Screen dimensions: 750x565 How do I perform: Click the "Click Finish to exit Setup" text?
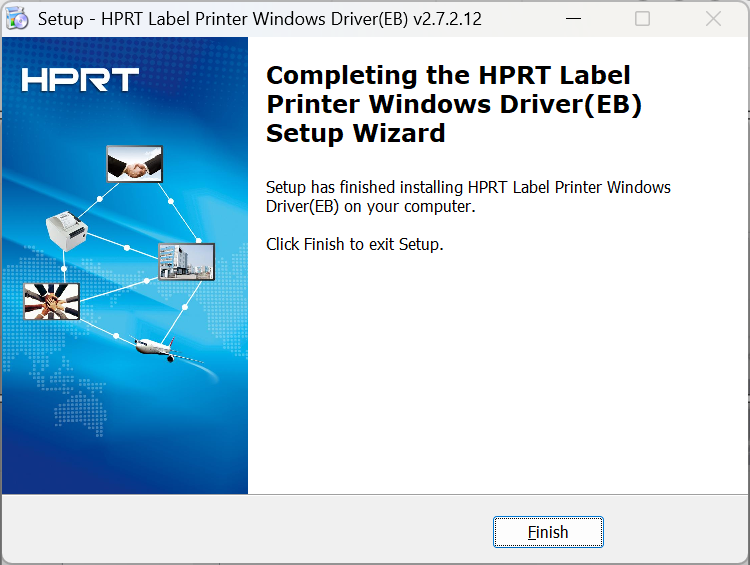click(x=354, y=244)
